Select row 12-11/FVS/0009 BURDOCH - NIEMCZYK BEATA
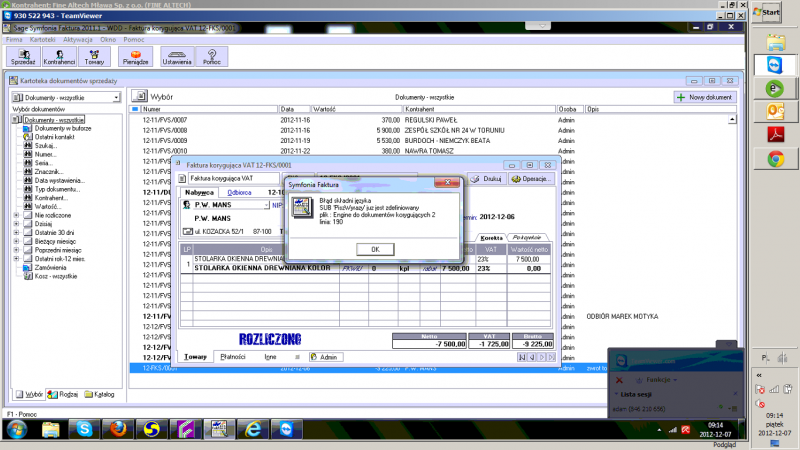 pyautogui.click(x=429, y=141)
